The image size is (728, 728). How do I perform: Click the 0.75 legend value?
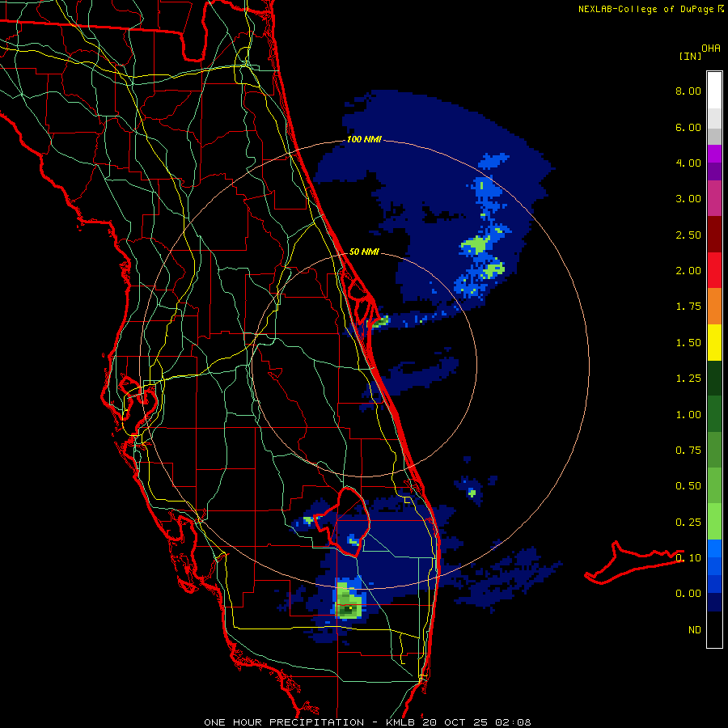coord(688,451)
